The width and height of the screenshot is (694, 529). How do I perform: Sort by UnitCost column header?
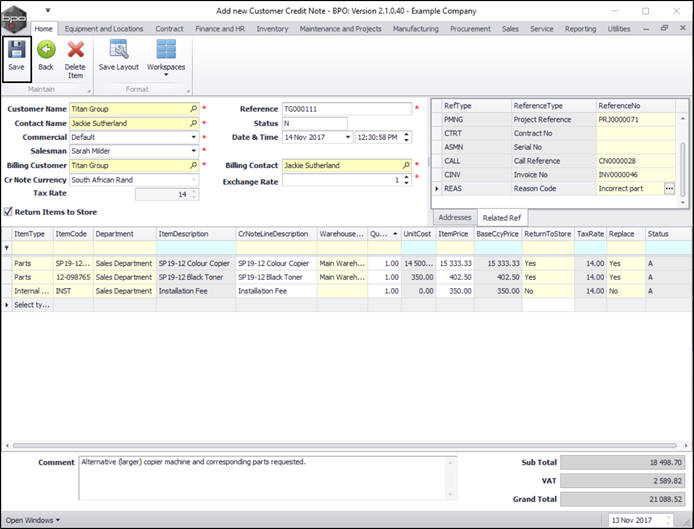point(418,234)
